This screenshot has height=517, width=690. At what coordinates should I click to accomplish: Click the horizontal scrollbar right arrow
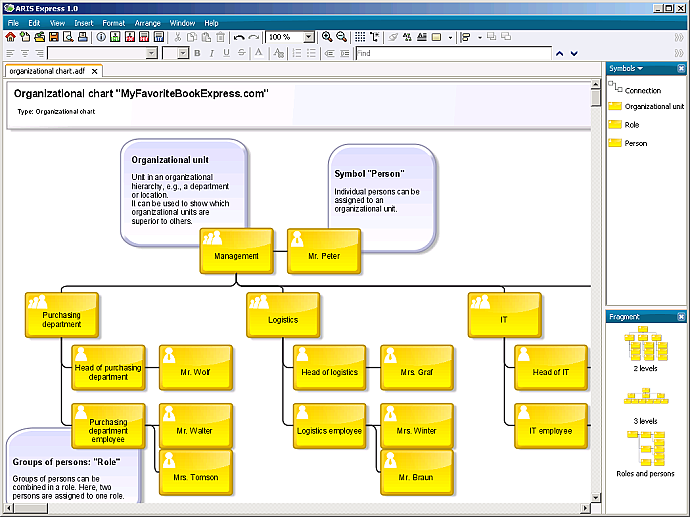pos(585,508)
